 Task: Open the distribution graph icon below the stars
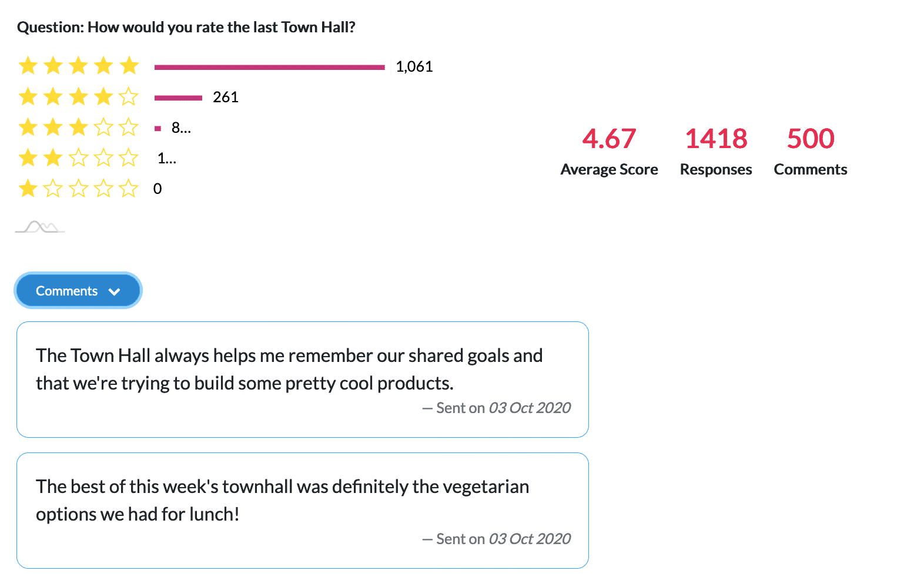pyautogui.click(x=39, y=226)
